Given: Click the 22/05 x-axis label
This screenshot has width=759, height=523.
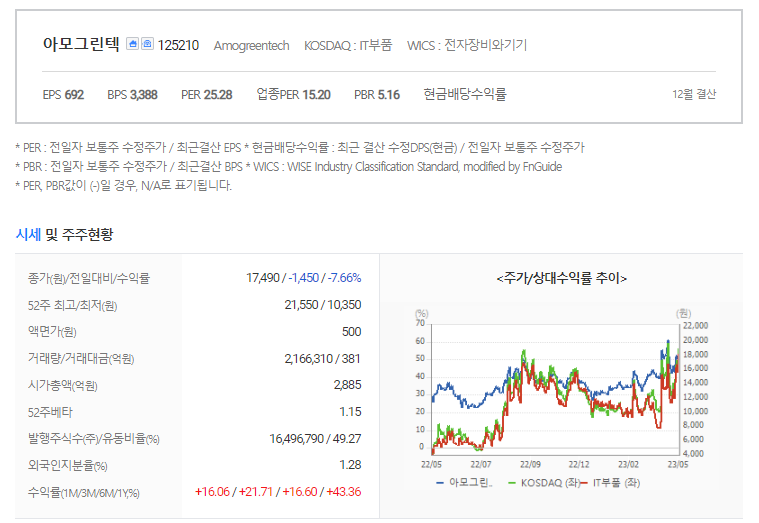Looking at the screenshot, I should point(431,464).
